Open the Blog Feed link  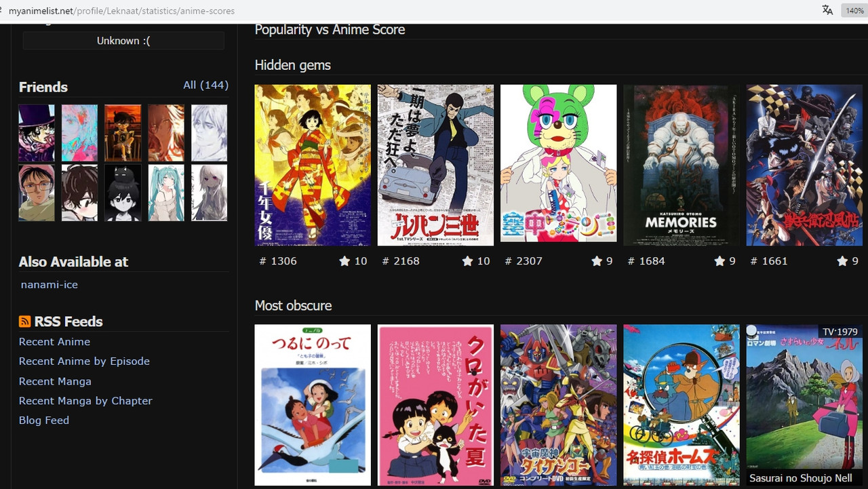pyautogui.click(x=44, y=420)
